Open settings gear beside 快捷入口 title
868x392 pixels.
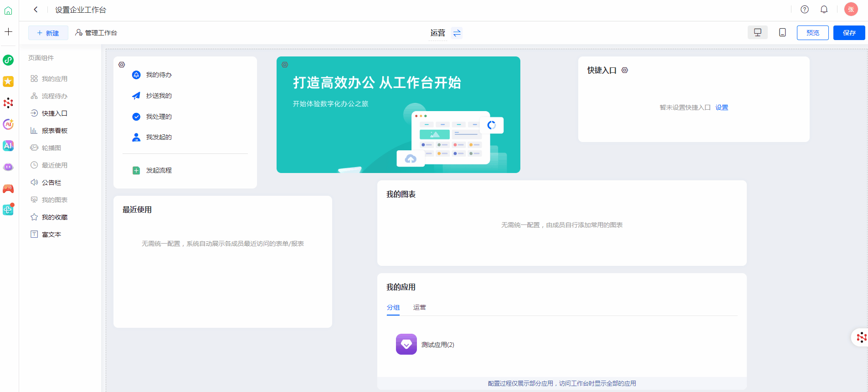coord(625,70)
